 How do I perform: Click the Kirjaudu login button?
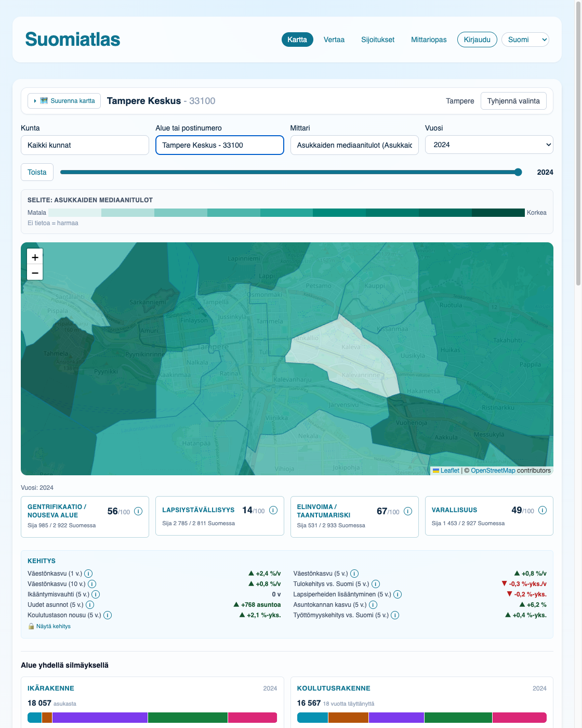click(477, 40)
